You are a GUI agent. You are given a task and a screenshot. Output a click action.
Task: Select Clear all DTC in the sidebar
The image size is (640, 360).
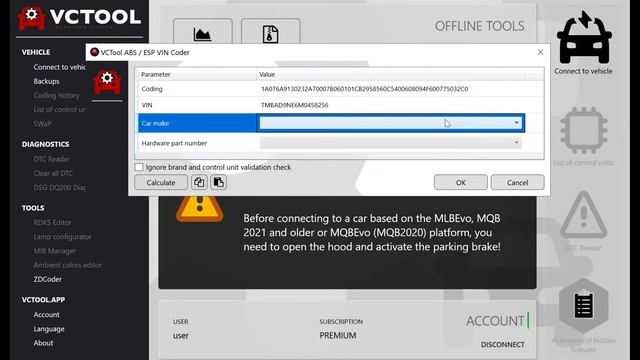click(53, 173)
